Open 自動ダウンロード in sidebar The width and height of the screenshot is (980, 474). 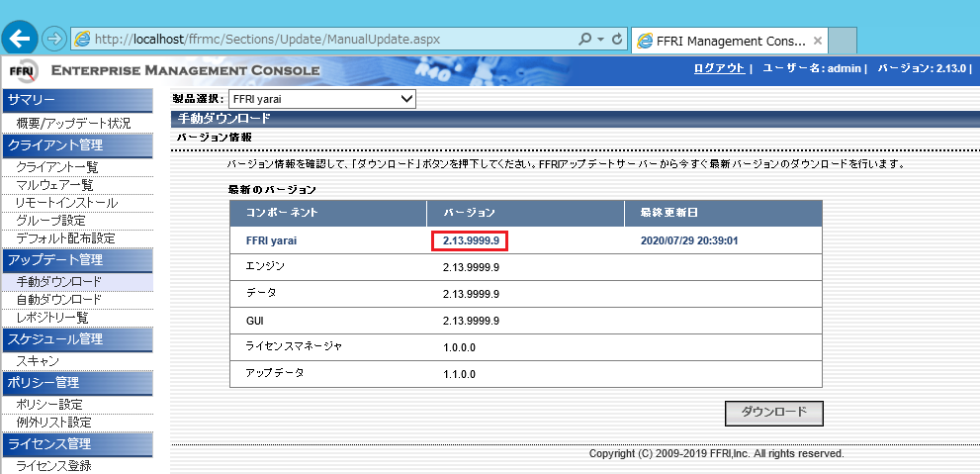(x=58, y=300)
